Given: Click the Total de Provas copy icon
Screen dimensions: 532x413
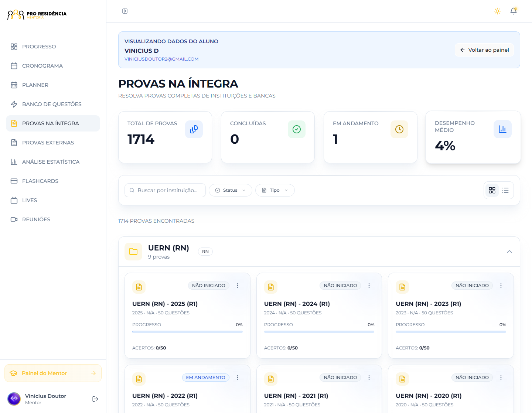Looking at the screenshot, I should coord(194,129).
